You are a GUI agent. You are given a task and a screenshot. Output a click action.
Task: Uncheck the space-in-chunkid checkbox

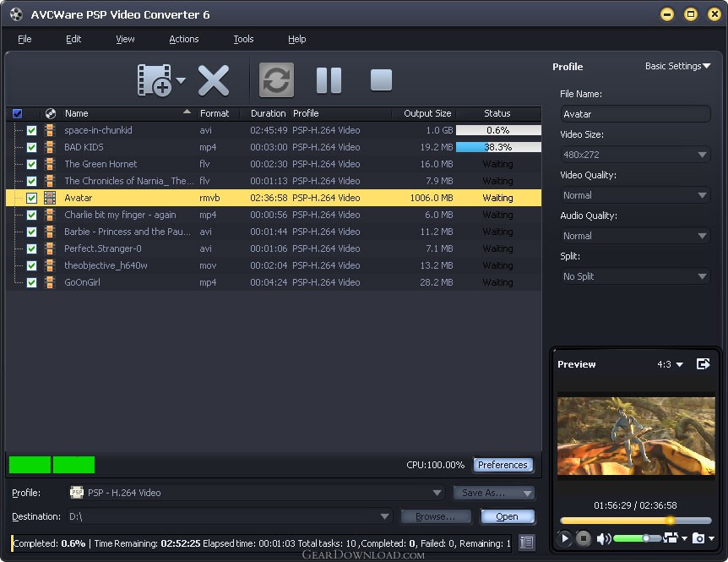click(31, 130)
